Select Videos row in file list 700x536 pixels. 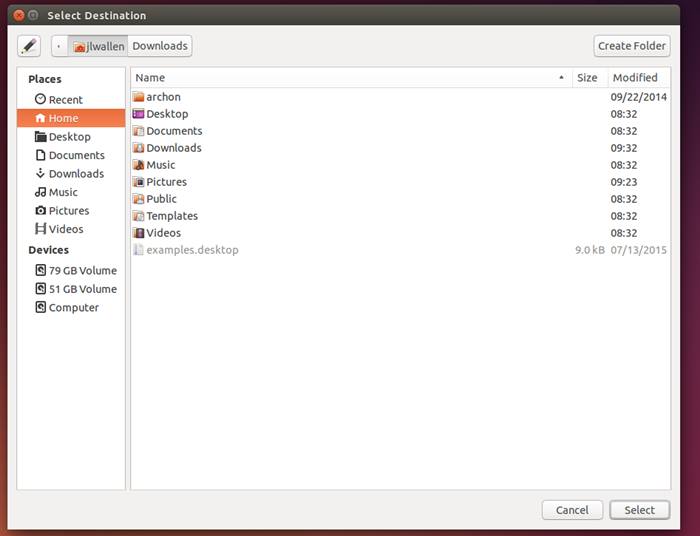tap(400, 233)
